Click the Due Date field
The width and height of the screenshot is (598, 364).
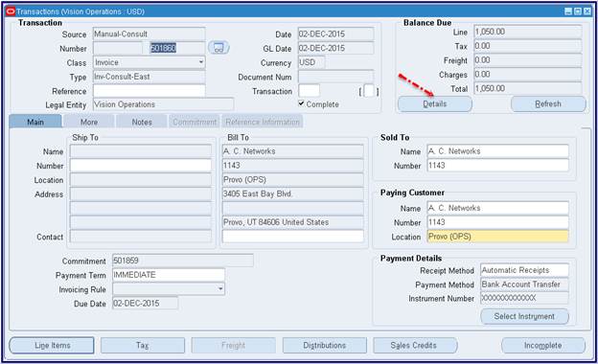click(x=146, y=303)
